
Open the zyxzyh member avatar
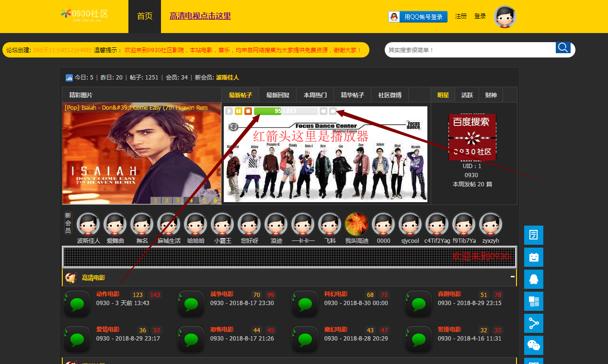pyautogui.click(x=491, y=224)
